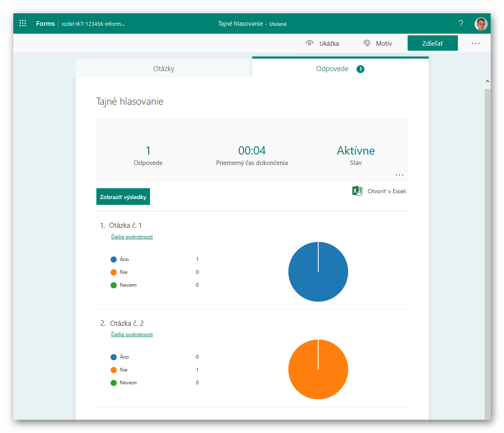The height and width of the screenshot is (433, 504).
Task: Open Ďalšie podrobnosti for Otázka č. 1
Action: [132, 237]
